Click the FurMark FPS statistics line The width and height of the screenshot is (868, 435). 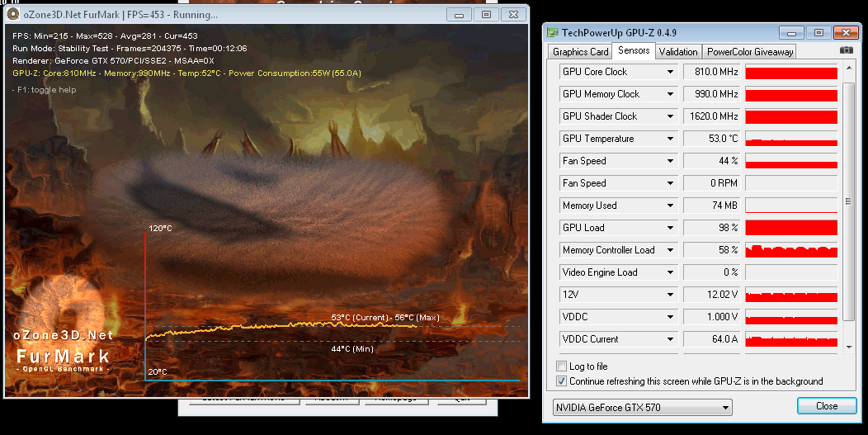pyautogui.click(x=105, y=36)
